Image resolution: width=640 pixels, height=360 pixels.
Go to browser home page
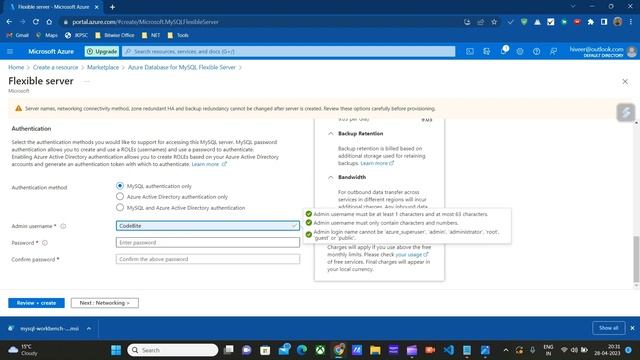click(x=49, y=22)
